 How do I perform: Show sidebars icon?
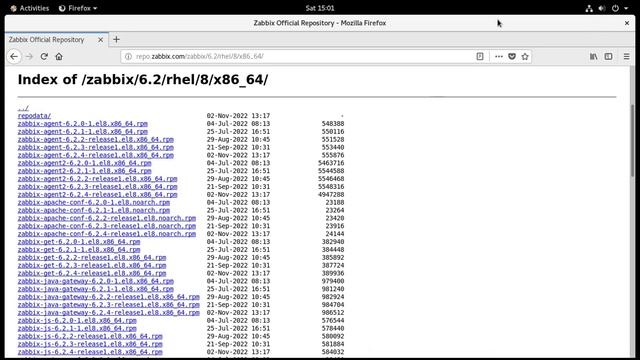pyautogui.click(x=608, y=56)
